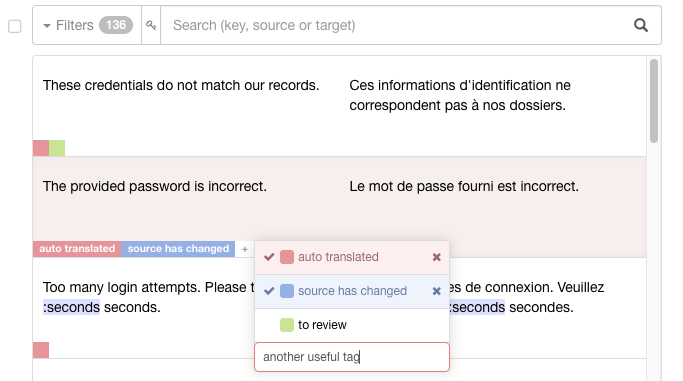This screenshot has width=683, height=381.
Task: Click the 136 count badge
Action: [116, 25]
